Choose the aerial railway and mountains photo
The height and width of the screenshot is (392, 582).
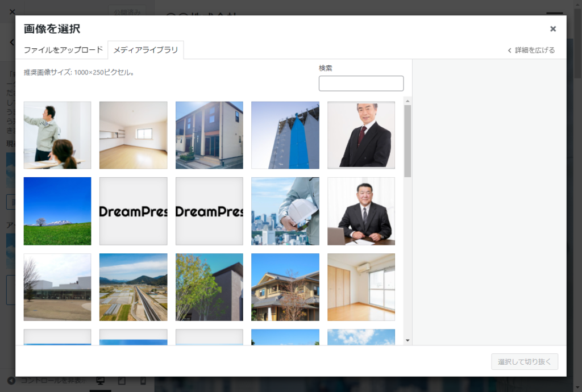(133, 287)
